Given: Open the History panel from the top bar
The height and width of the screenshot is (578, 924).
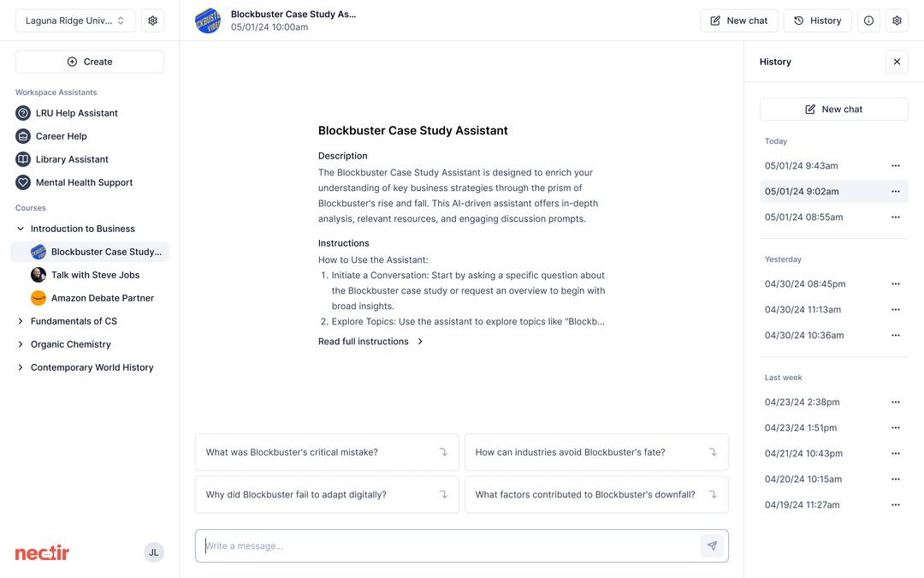Looking at the screenshot, I should (x=817, y=20).
